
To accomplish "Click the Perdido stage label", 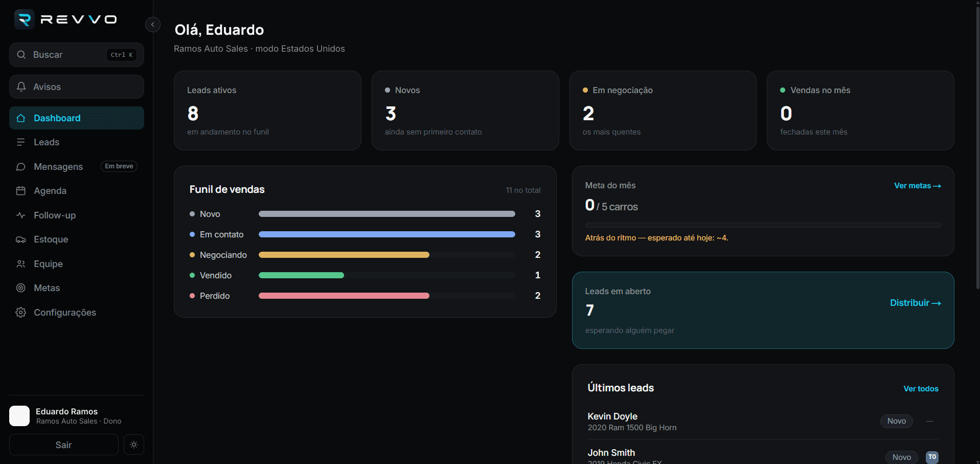I will pyautogui.click(x=215, y=296).
